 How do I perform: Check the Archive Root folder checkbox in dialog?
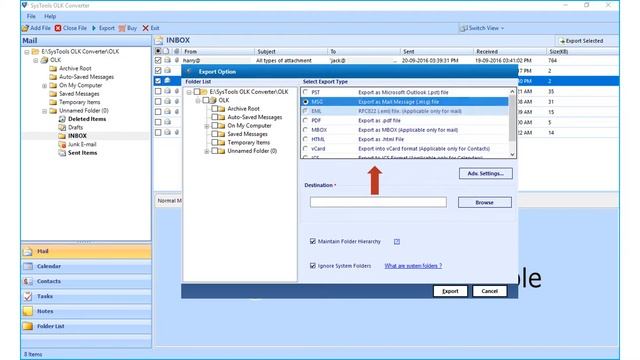214,109
